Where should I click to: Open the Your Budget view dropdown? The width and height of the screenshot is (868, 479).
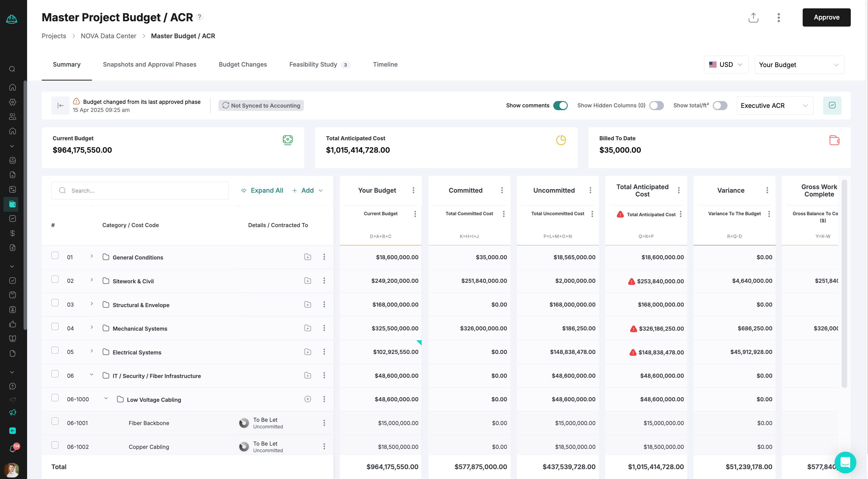coord(799,65)
